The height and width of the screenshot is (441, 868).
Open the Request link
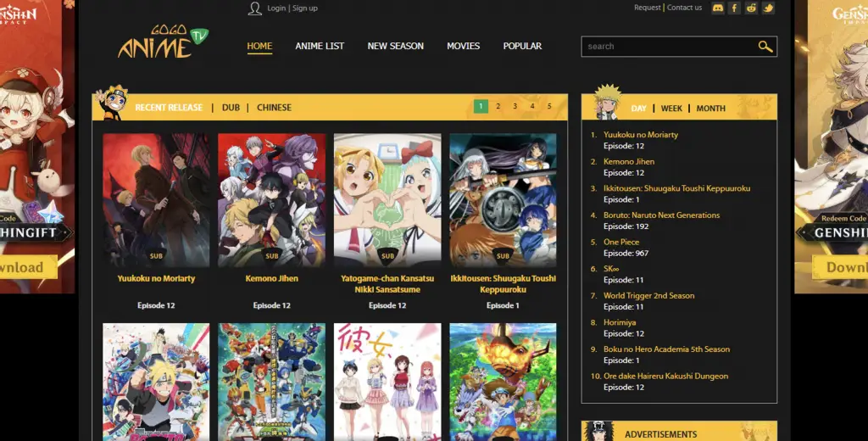tap(647, 8)
